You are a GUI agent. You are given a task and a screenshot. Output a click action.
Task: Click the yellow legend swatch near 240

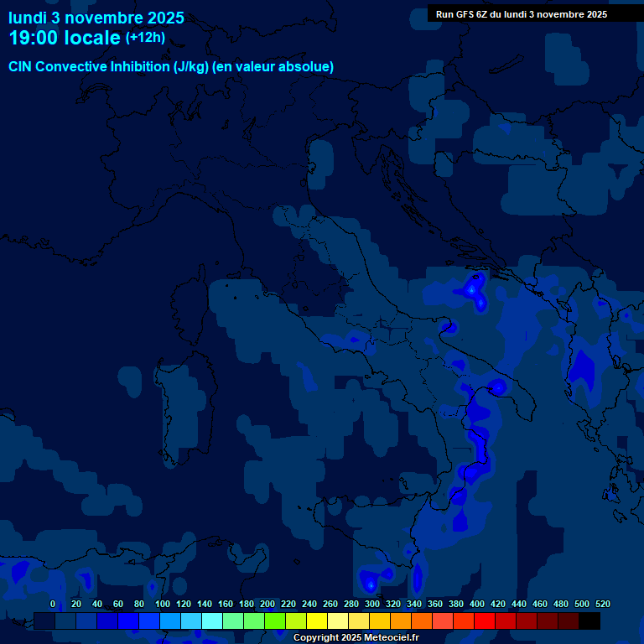point(317,621)
